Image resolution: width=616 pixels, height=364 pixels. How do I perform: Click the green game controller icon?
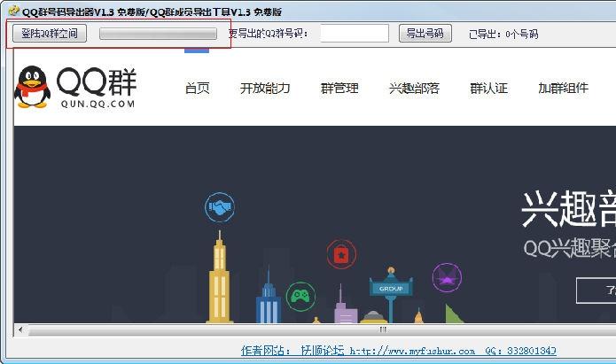point(300,297)
